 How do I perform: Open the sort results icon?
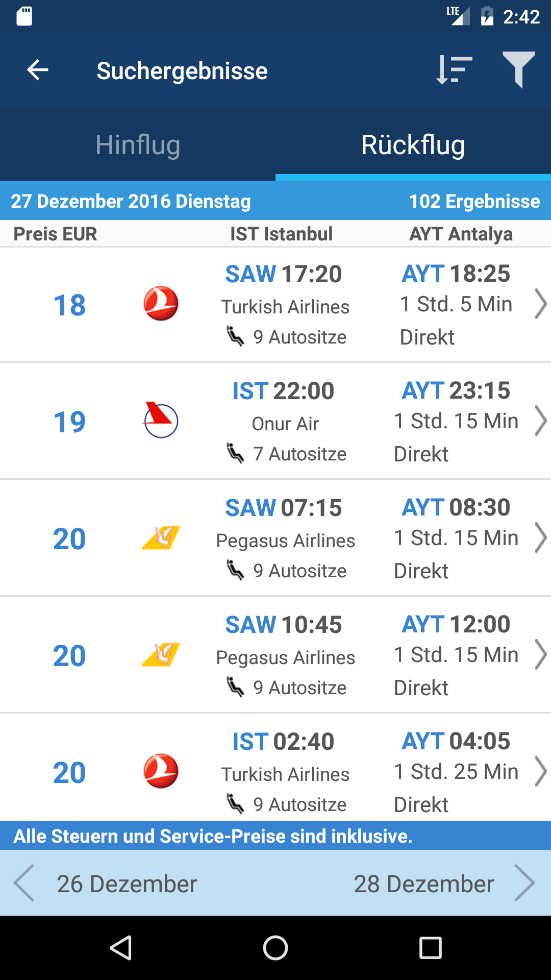[x=454, y=70]
